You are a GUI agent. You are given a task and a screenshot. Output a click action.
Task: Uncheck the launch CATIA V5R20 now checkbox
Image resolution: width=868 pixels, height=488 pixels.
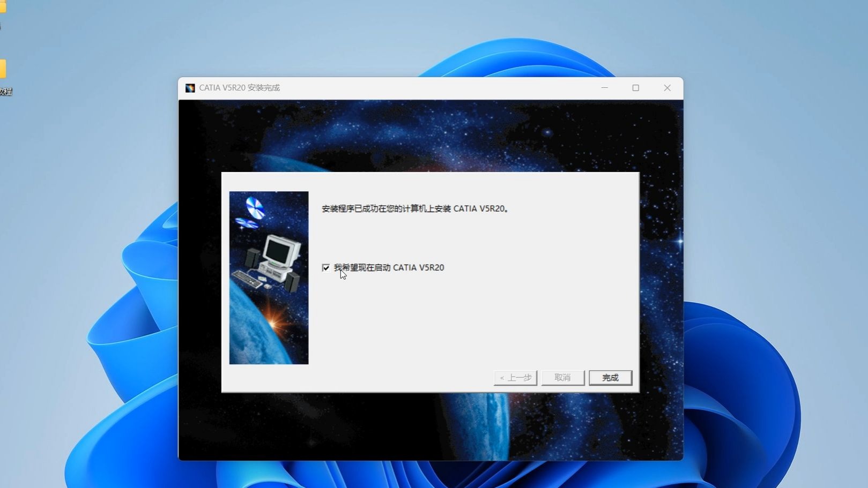coord(326,267)
